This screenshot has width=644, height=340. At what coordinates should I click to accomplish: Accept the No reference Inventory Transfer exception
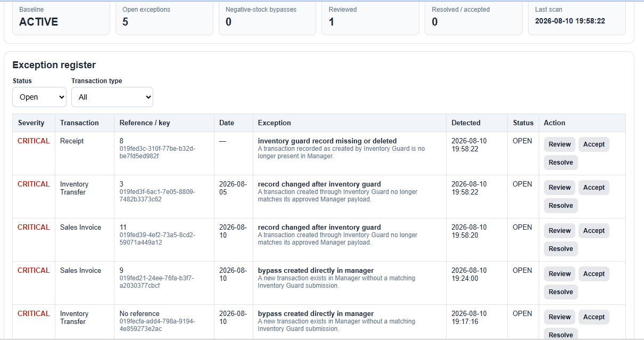(594, 317)
